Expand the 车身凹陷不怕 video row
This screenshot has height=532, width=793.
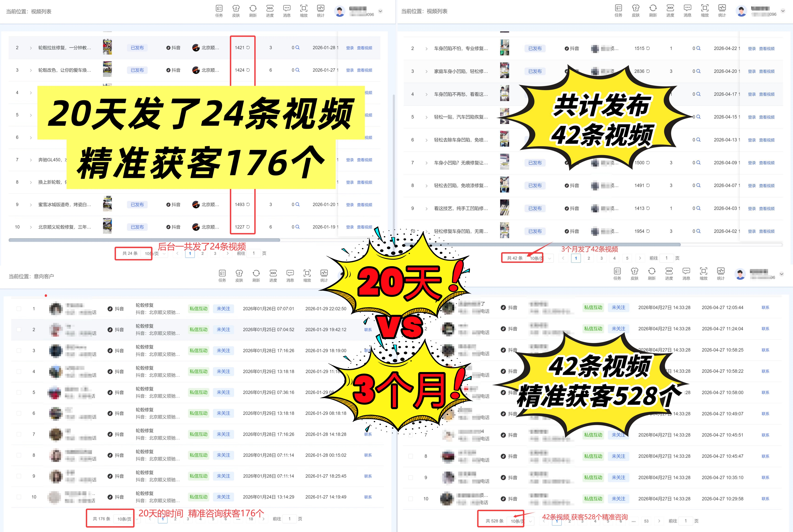click(426, 49)
